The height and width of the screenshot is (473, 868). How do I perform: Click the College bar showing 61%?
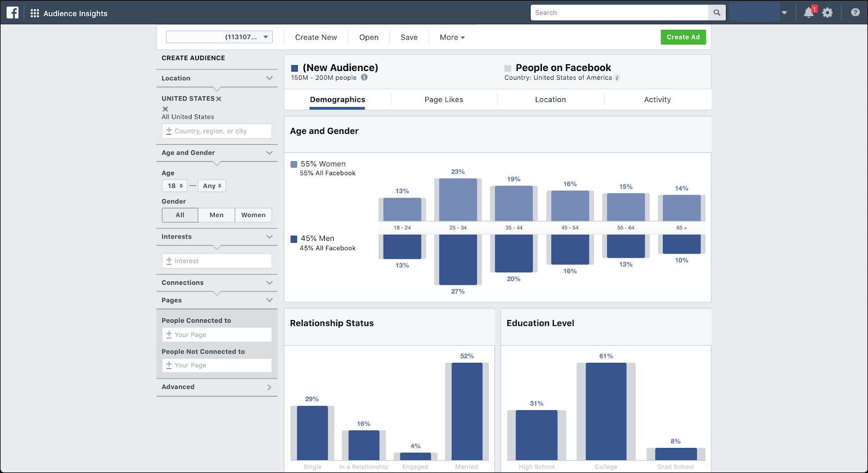(606, 412)
